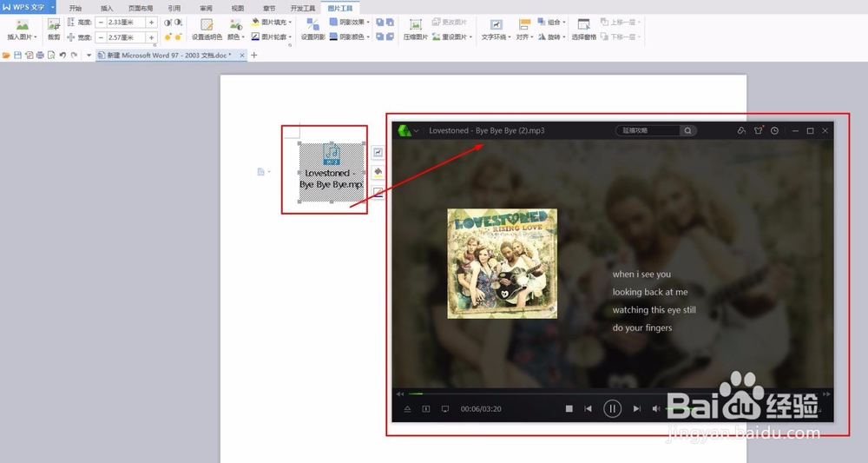Click the skin shirt icon in player
This screenshot has height=463, width=868.
759,130
